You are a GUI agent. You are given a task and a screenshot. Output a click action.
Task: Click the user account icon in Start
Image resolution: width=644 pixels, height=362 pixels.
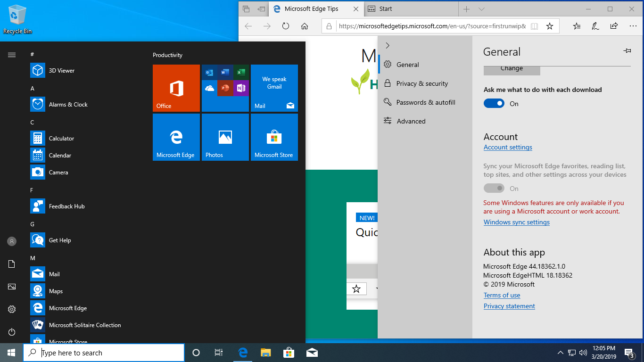[x=12, y=241]
